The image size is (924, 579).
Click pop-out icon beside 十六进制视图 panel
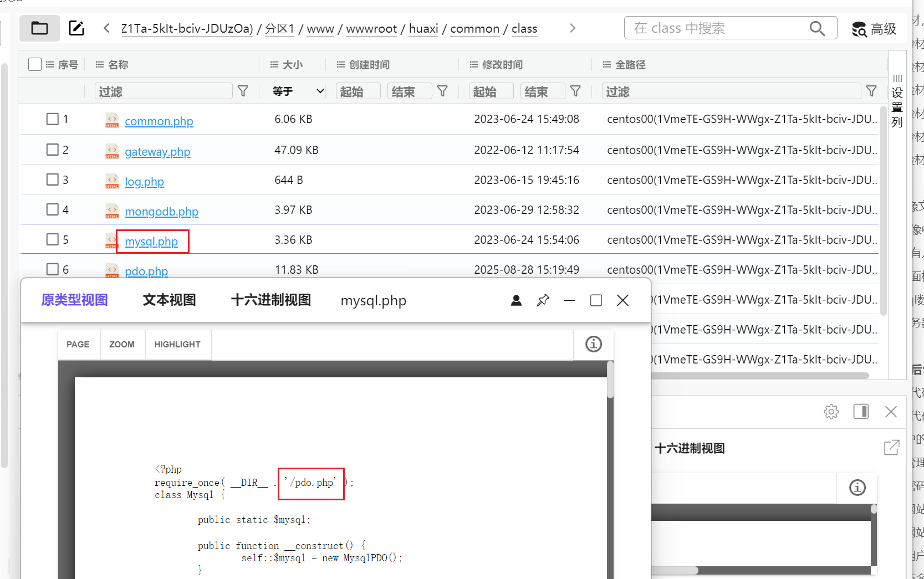(x=891, y=448)
